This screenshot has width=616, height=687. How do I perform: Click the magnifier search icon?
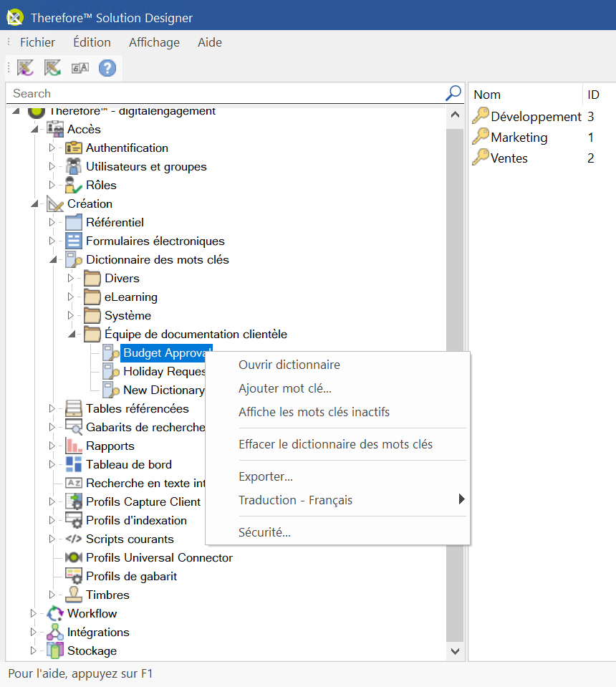(x=453, y=93)
